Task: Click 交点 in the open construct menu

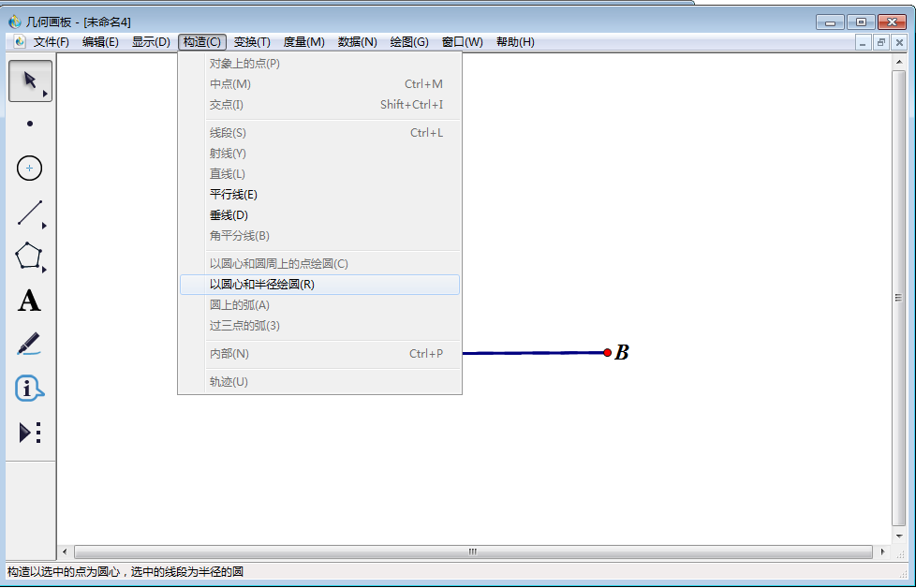Action: (224, 105)
